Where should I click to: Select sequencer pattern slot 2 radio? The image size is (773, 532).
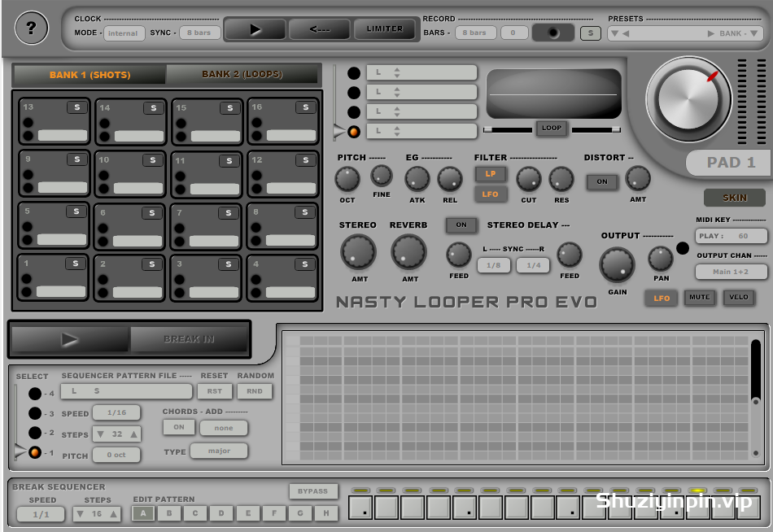(35, 433)
